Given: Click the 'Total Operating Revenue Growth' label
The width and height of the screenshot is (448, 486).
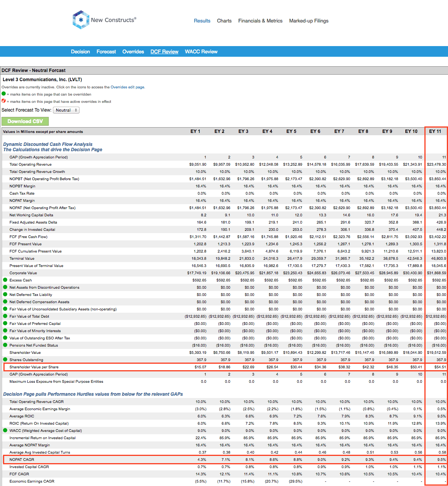Looking at the screenshot, I should 37,172.
